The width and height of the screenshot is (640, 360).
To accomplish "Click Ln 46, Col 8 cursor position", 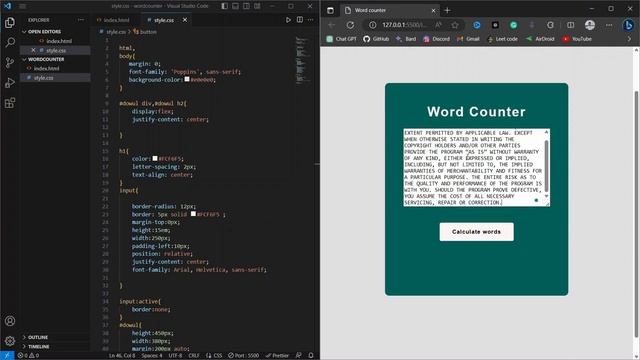I will pos(122,356).
